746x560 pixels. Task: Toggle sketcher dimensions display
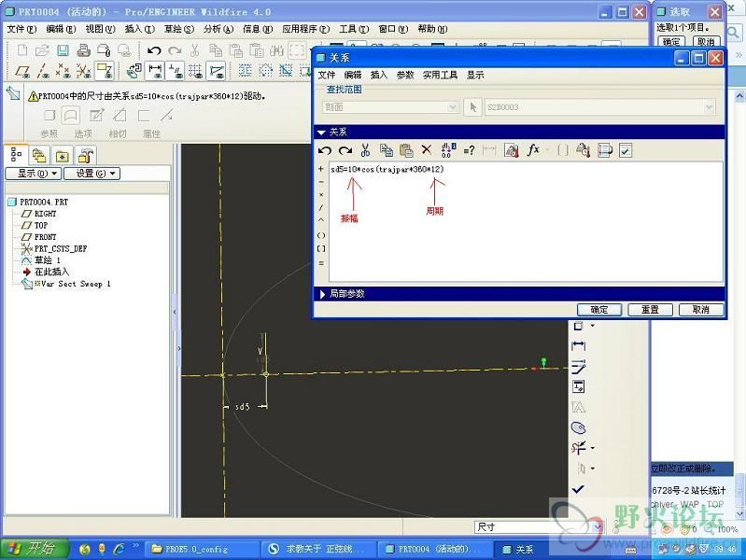point(155,71)
